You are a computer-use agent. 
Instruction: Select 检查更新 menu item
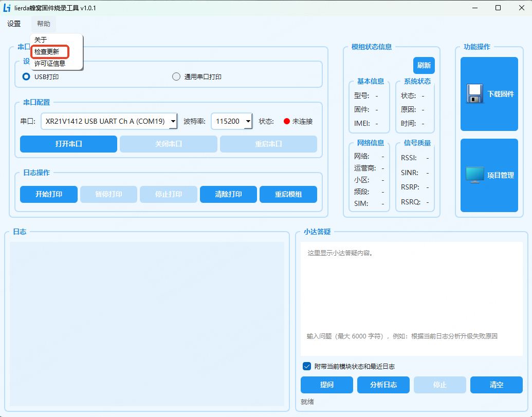pyautogui.click(x=47, y=51)
